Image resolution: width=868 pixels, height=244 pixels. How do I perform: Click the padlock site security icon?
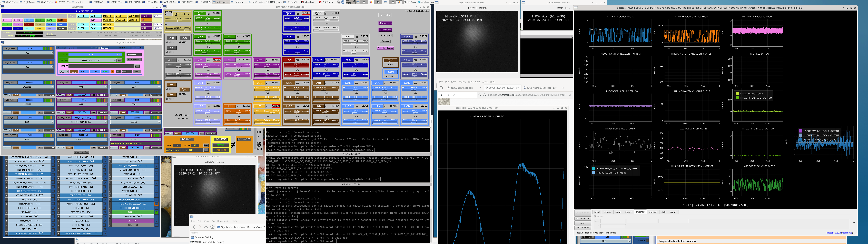point(485,95)
